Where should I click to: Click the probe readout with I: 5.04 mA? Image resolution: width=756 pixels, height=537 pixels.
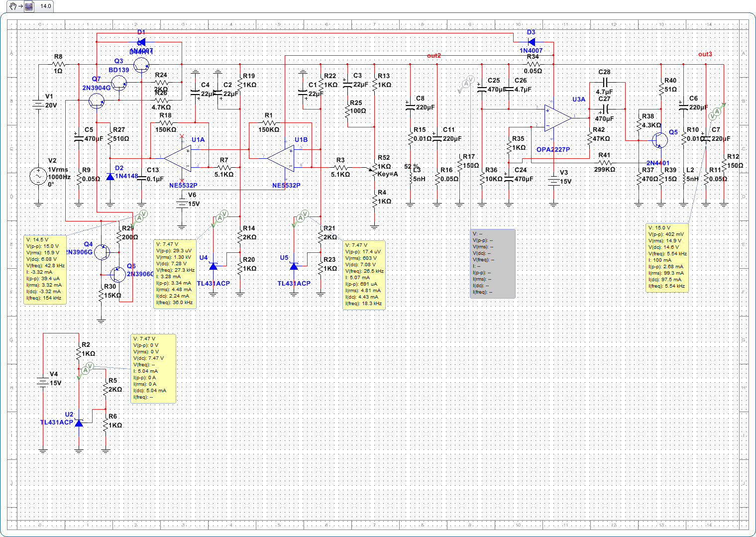coord(153,369)
